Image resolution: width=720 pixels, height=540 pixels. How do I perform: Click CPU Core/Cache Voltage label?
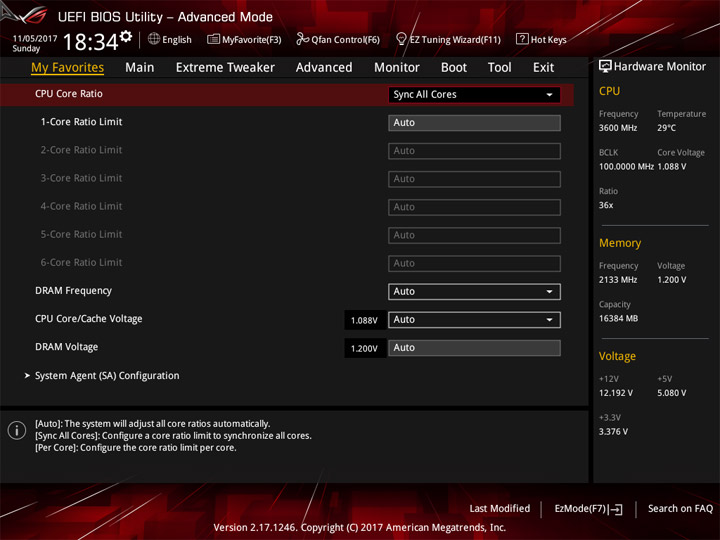click(x=89, y=319)
